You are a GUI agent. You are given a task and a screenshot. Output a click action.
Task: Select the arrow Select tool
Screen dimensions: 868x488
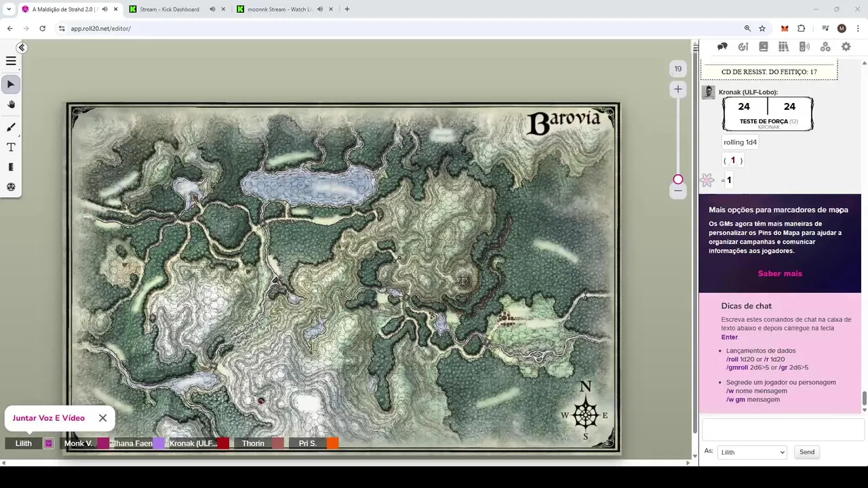click(11, 85)
